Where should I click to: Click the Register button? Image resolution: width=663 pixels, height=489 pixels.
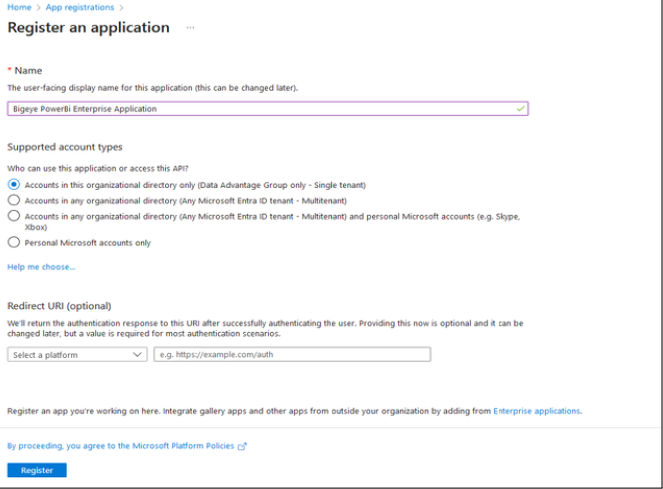pos(37,470)
